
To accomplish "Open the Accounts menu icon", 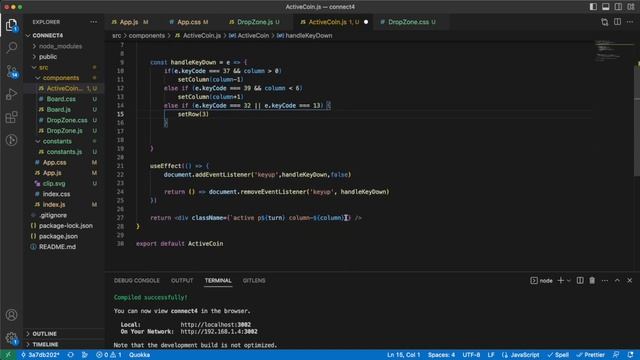I will 11,315.
